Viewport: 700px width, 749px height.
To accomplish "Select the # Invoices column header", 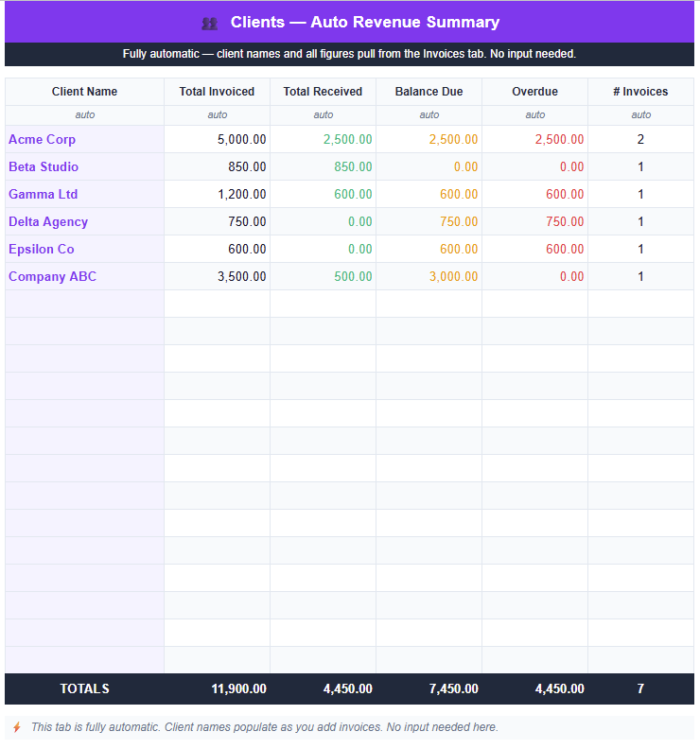I will 640,91.
